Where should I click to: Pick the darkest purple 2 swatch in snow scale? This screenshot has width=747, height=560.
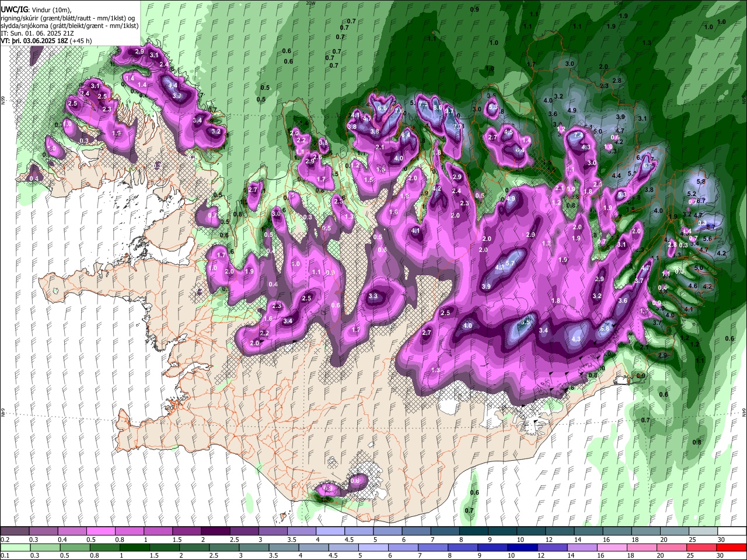click(x=215, y=531)
